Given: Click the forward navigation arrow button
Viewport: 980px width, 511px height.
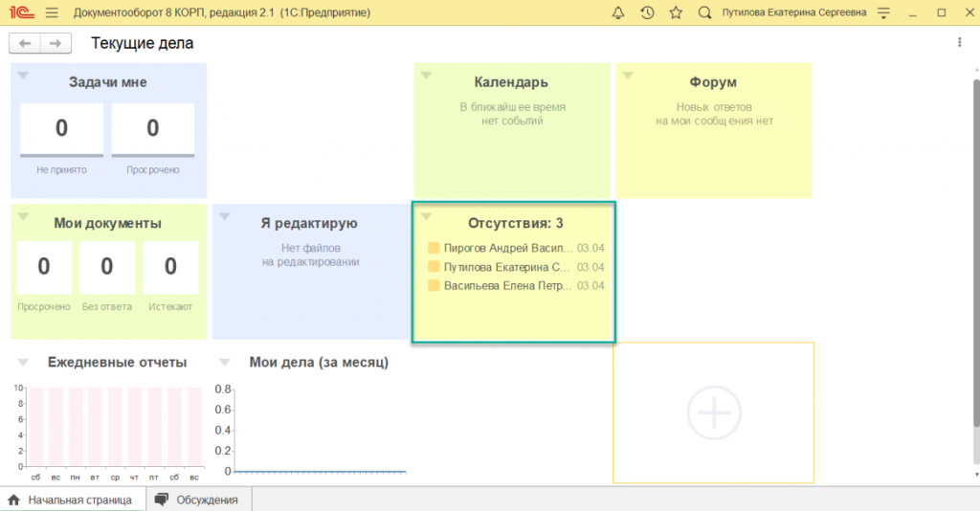Looking at the screenshot, I should [x=56, y=43].
